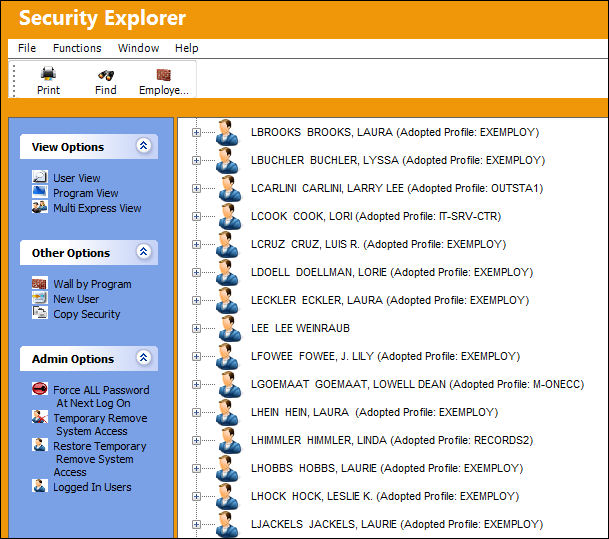The image size is (609, 539).
Task: Collapse the View Options panel
Action: (144, 146)
